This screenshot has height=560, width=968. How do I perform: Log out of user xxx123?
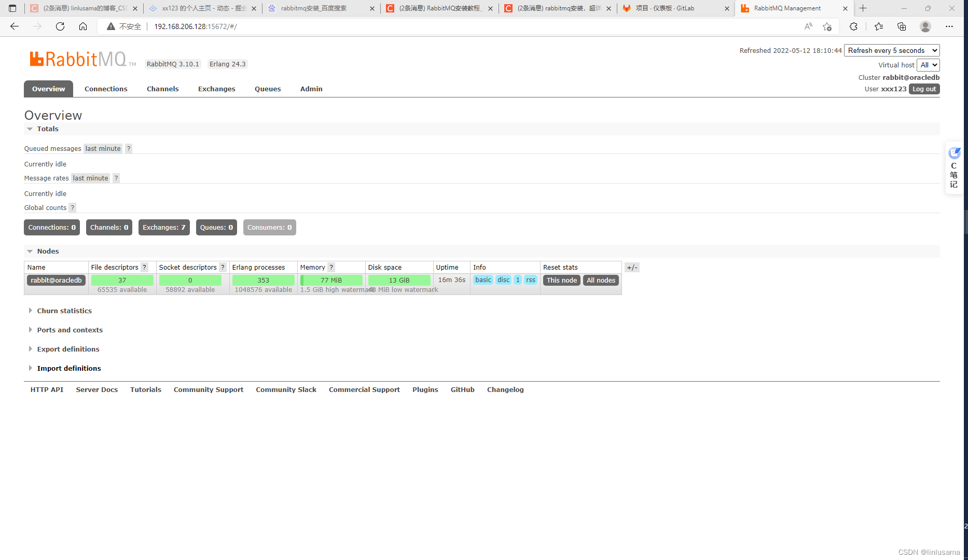point(924,89)
